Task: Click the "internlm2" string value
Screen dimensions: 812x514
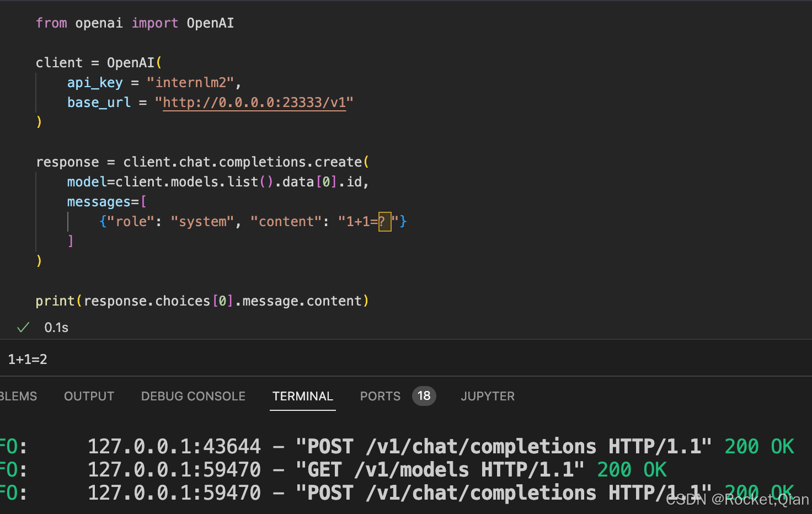Action: pyautogui.click(x=190, y=83)
